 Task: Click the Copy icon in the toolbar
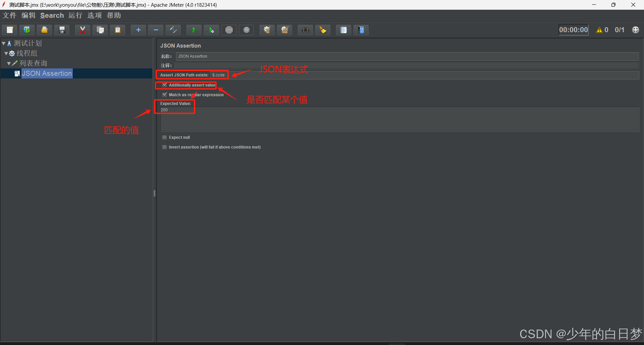point(100,30)
